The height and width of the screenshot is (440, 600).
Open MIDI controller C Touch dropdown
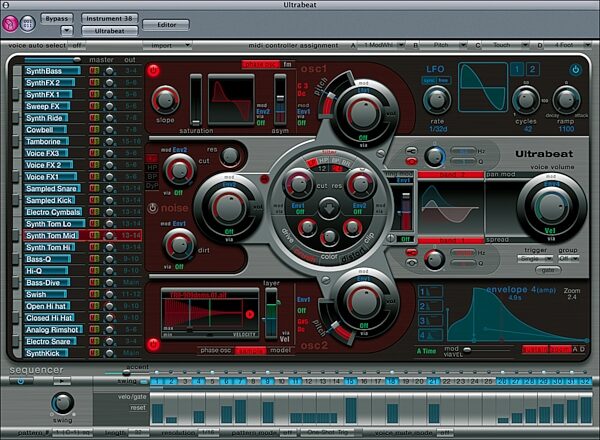[505, 45]
